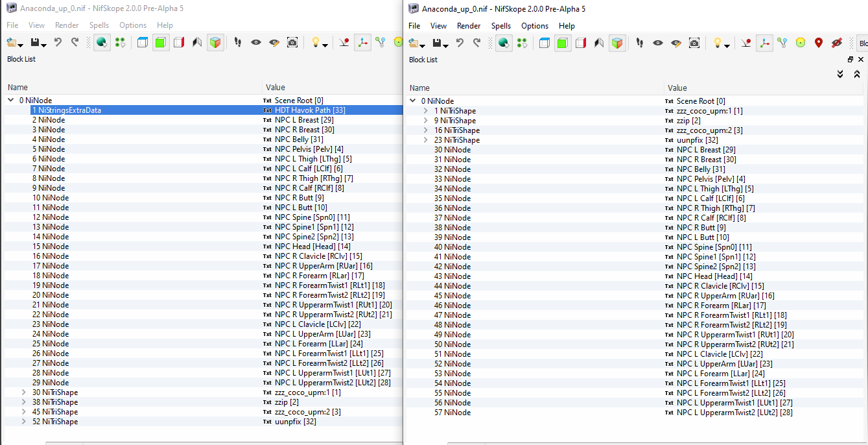Click the green front view cube in right window
The width and height of the screenshot is (868, 445).
tap(563, 43)
